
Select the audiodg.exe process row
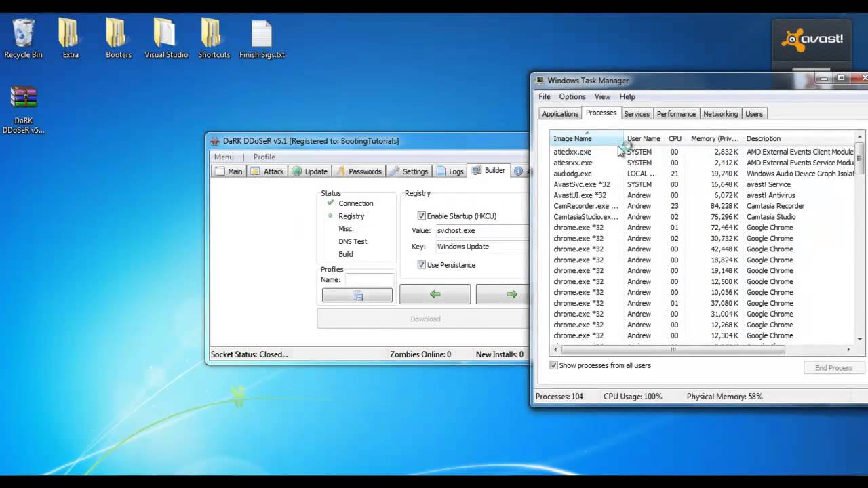tap(703, 174)
